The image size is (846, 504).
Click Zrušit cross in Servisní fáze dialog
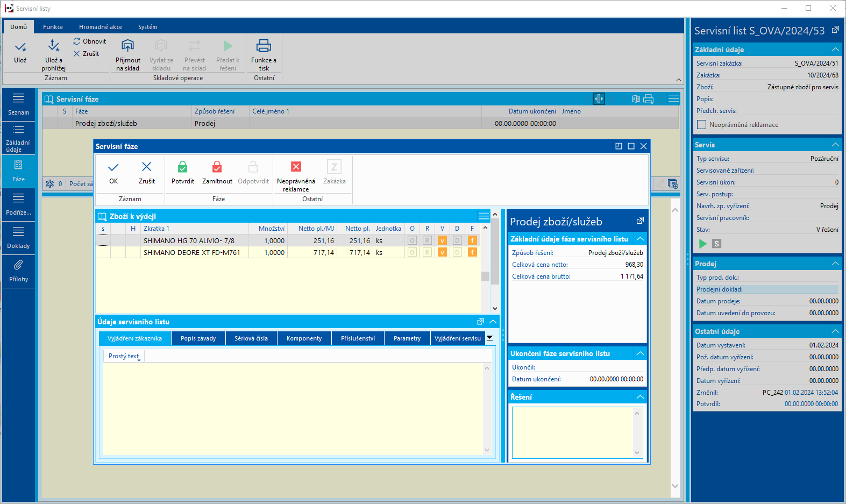pyautogui.click(x=146, y=167)
